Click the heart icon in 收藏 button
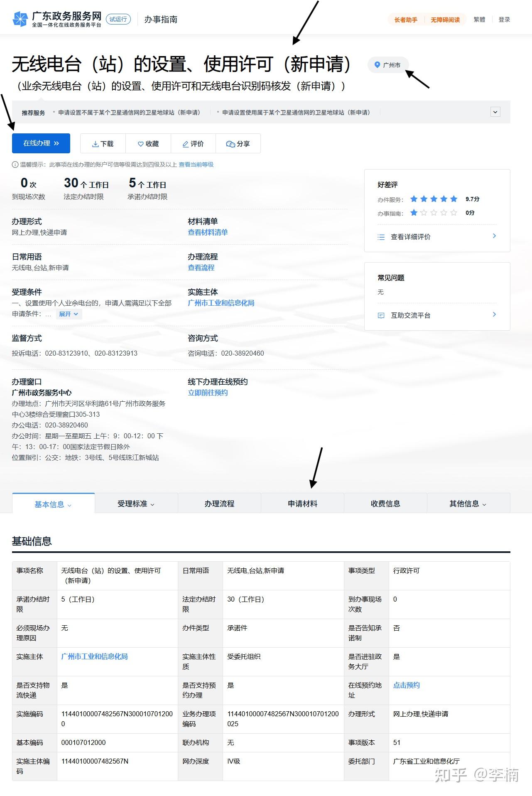Screen dimensions: 532x796 (141, 144)
